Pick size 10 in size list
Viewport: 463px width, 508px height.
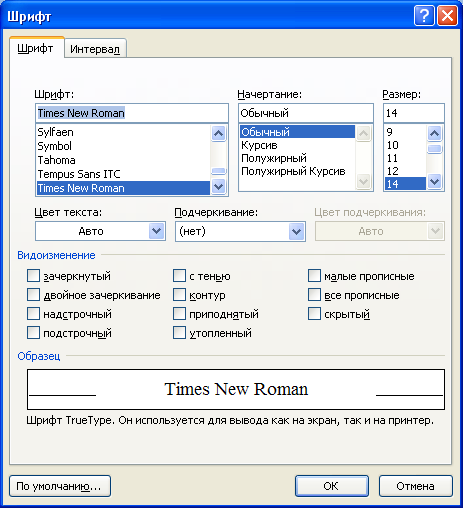point(405,145)
